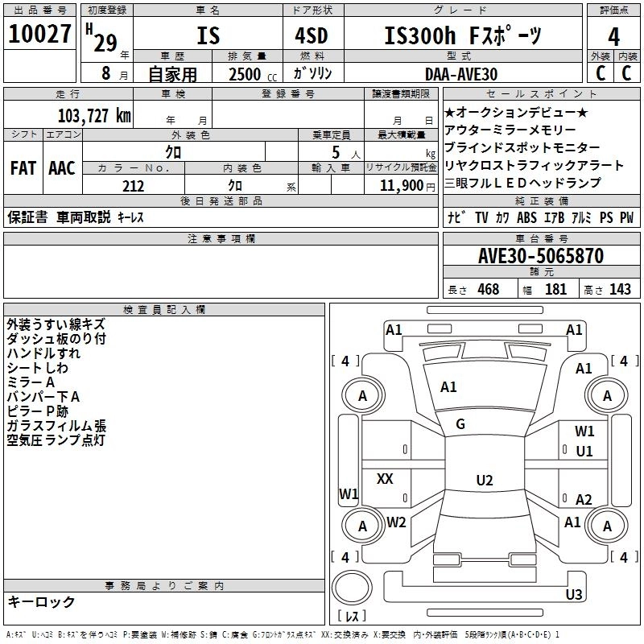Click the ナビ equipment label
This screenshot has width=644, height=644.
coord(456,217)
